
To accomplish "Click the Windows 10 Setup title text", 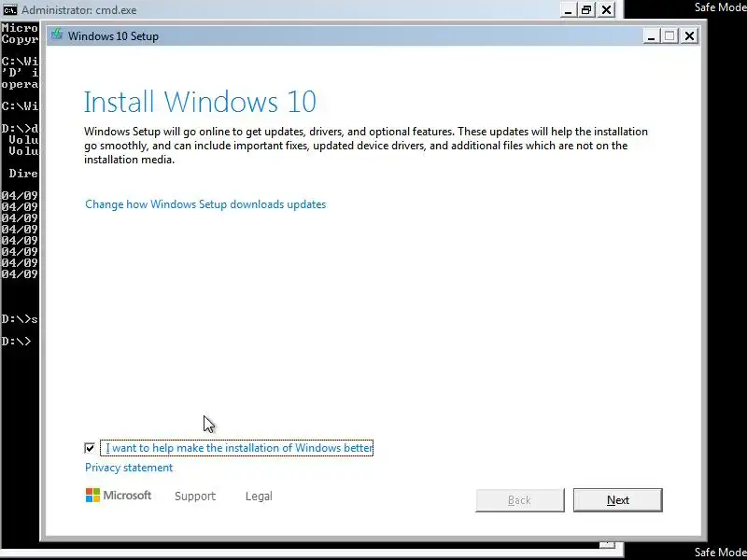I will coord(113,36).
